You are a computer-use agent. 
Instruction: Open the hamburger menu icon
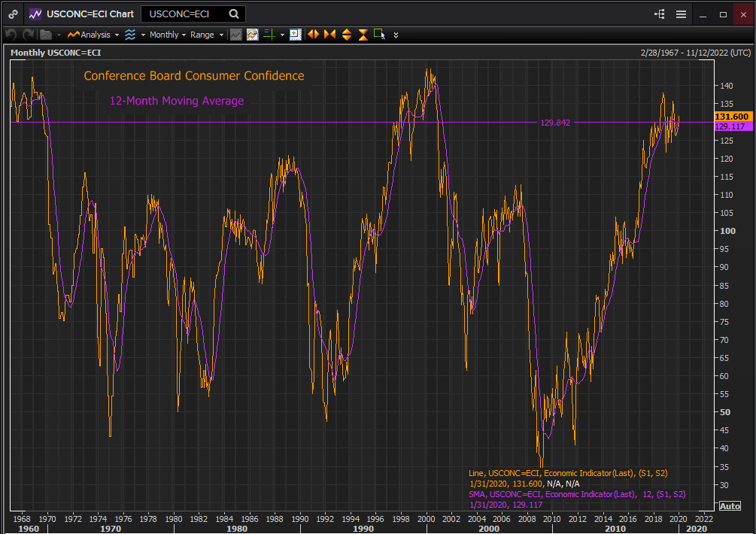[681, 14]
